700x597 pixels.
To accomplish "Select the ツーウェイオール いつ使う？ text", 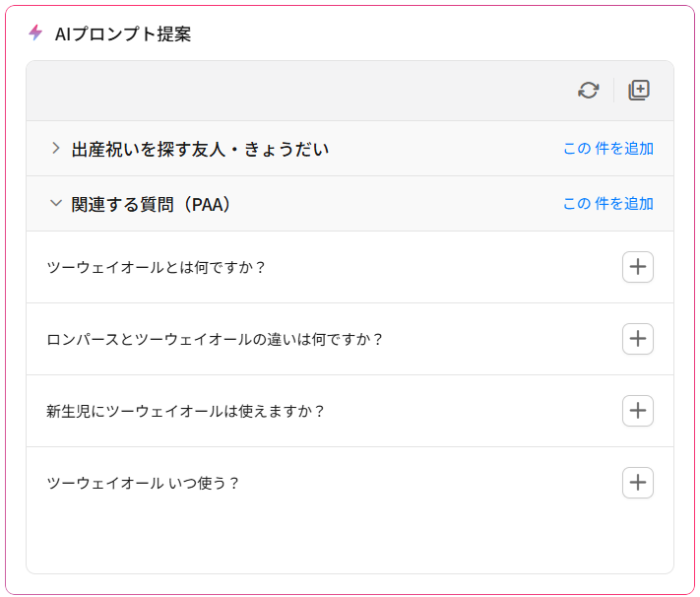I will click(x=143, y=483).
